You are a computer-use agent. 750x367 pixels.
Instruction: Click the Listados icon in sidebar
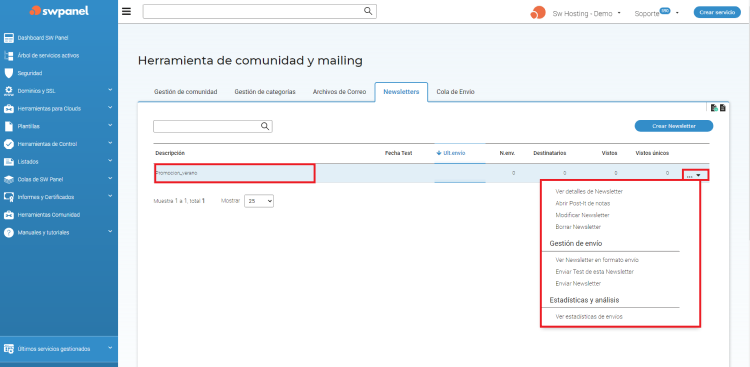pyautogui.click(x=8, y=162)
